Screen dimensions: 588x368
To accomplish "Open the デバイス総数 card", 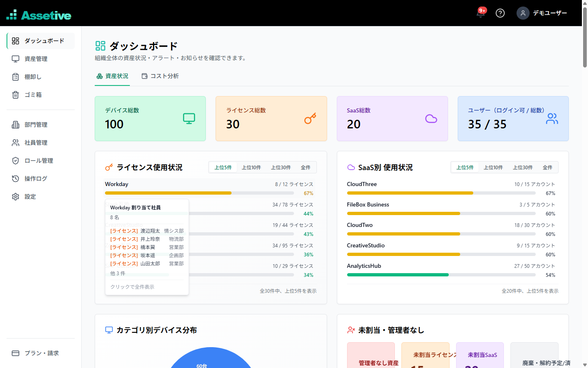I will [150, 119].
